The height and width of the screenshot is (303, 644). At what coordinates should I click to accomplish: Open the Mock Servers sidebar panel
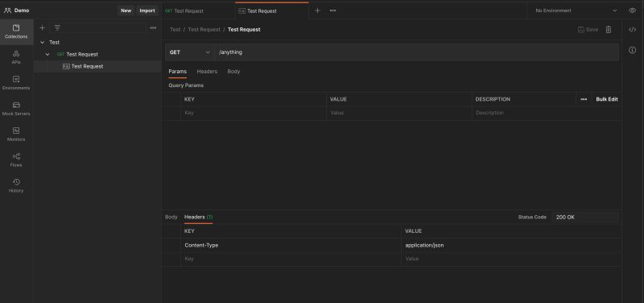tap(16, 109)
